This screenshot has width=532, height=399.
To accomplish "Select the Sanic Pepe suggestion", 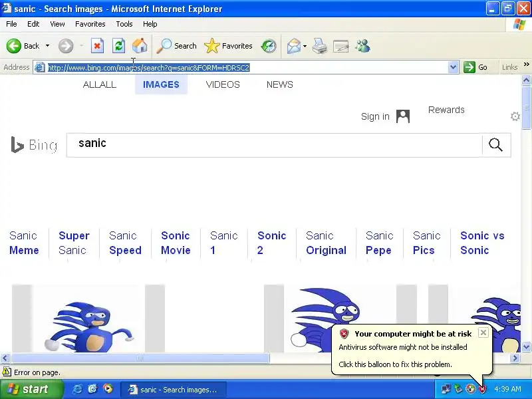I will [x=379, y=243].
